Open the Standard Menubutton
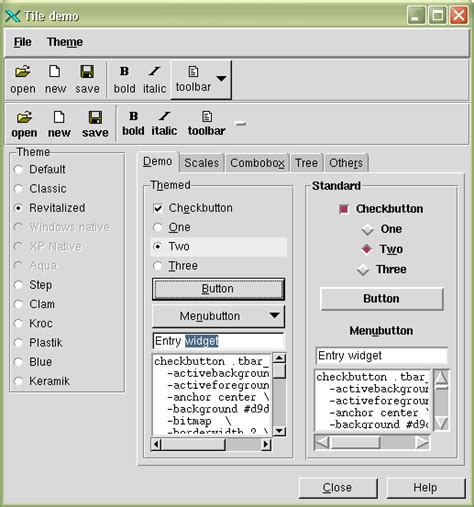The height and width of the screenshot is (507, 474). pos(381,331)
